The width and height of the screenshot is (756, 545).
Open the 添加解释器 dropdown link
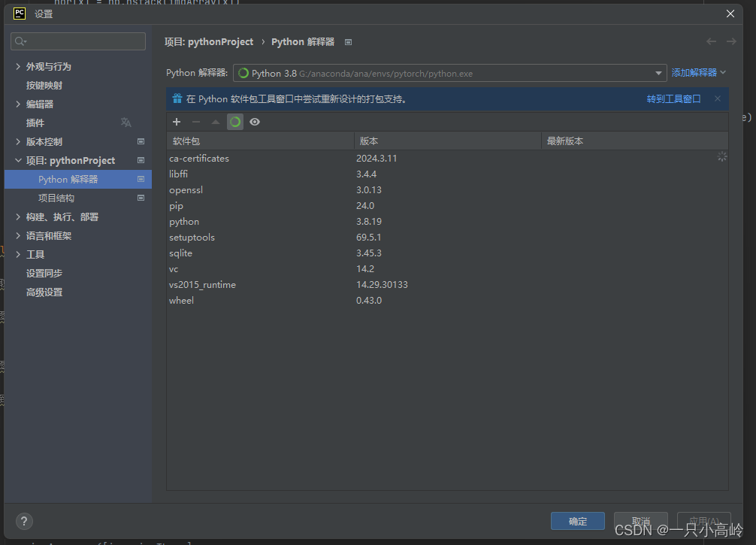698,72
